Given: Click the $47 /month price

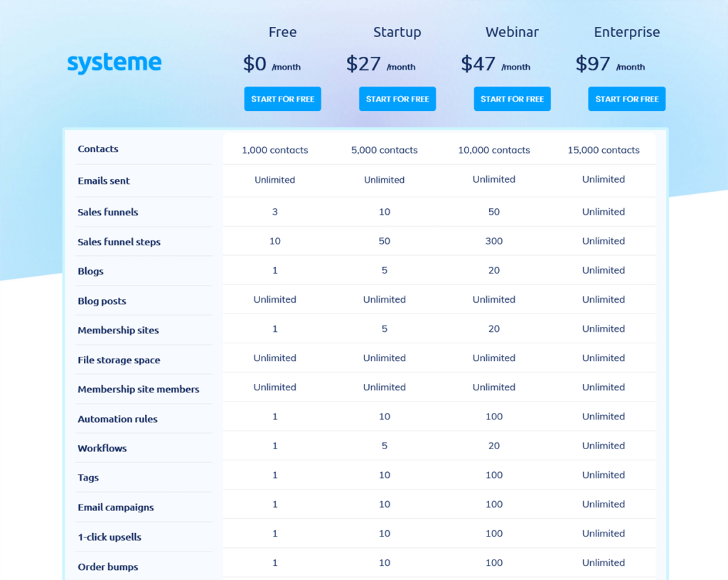Looking at the screenshot, I should tap(496, 64).
